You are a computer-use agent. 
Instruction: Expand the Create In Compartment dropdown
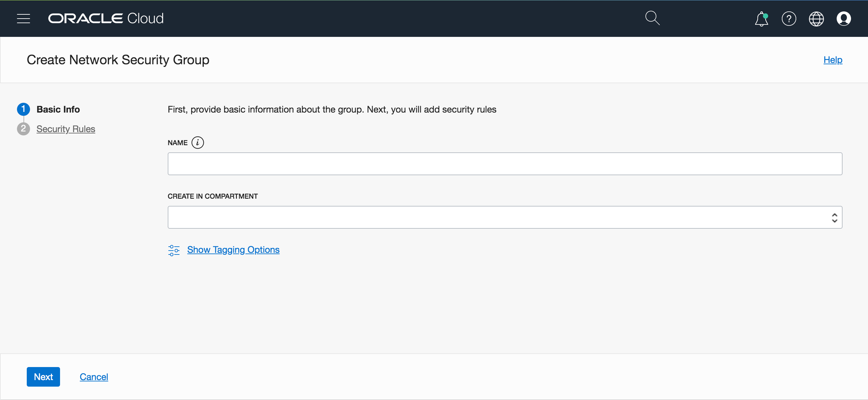[x=499, y=217]
